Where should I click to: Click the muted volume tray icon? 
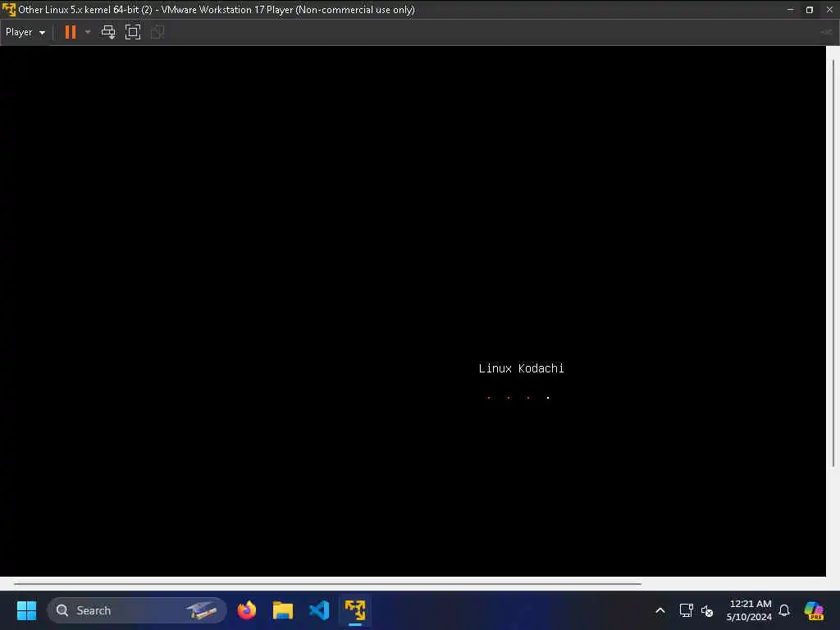[x=707, y=610]
